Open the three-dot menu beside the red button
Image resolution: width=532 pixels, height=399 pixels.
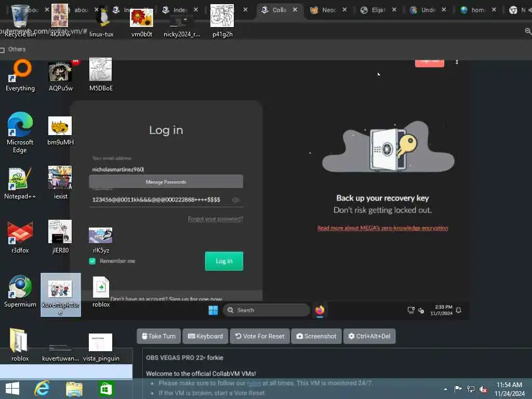coord(457,62)
